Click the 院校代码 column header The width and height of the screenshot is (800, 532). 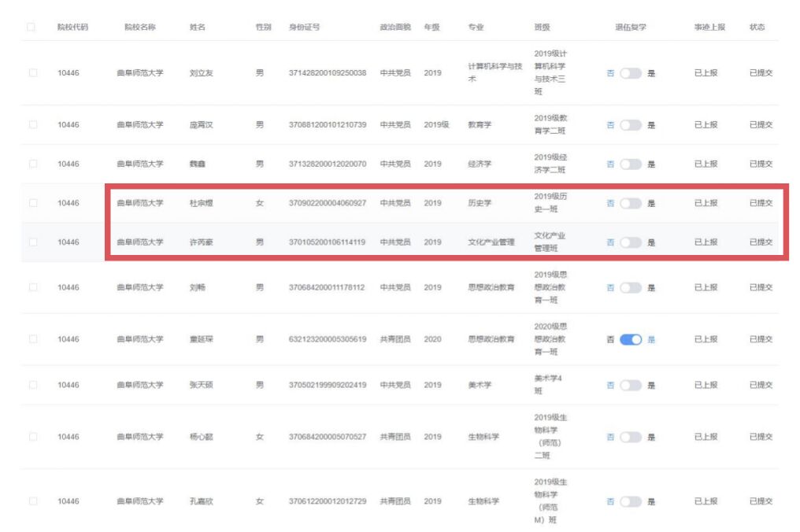pyautogui.click(x=72, y=28)
